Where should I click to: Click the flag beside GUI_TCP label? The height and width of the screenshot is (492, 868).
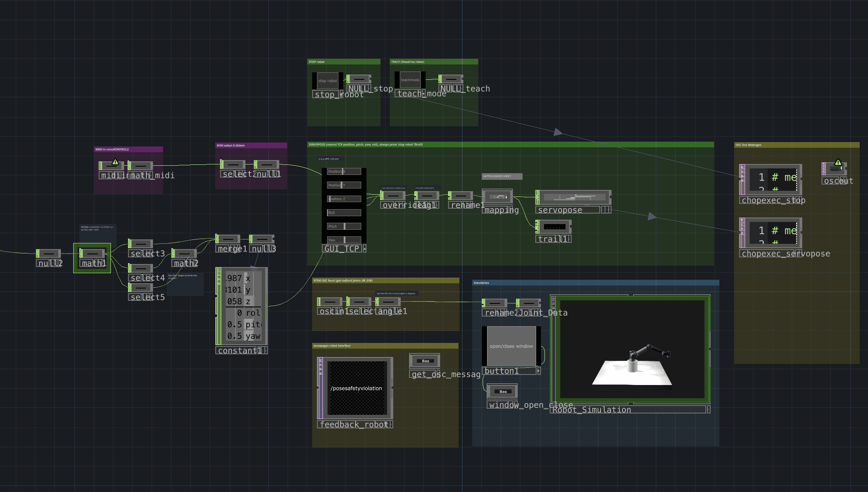point(364,249)
